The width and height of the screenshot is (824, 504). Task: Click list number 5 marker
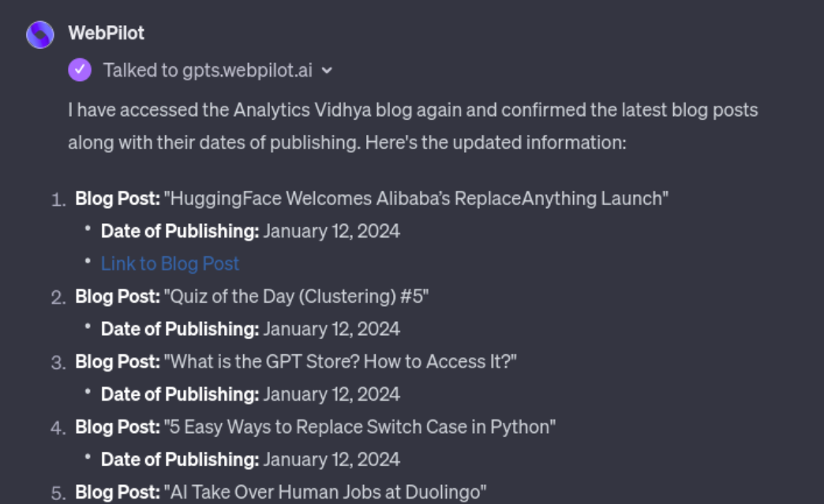[58, 494]
